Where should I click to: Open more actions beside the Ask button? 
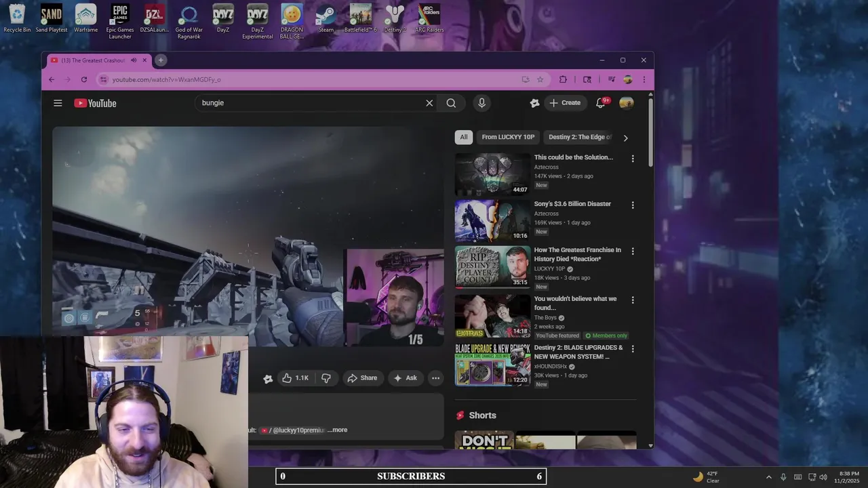[x=436, y=378]
